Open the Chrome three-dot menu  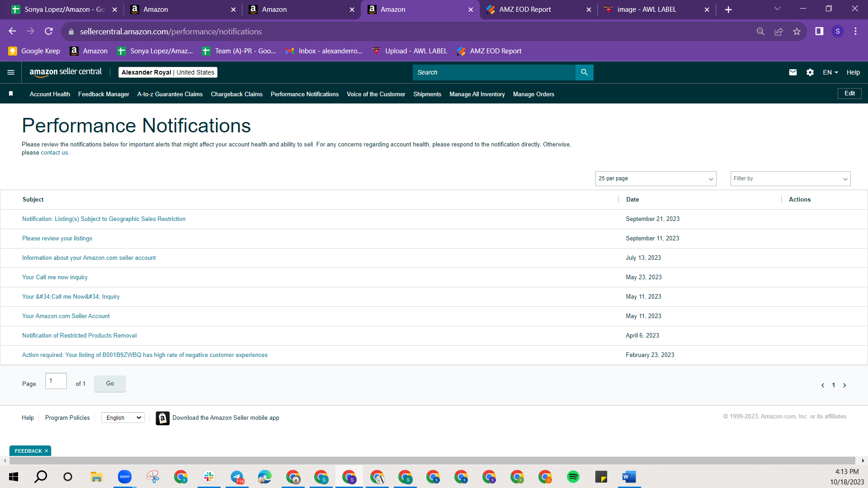855,31
